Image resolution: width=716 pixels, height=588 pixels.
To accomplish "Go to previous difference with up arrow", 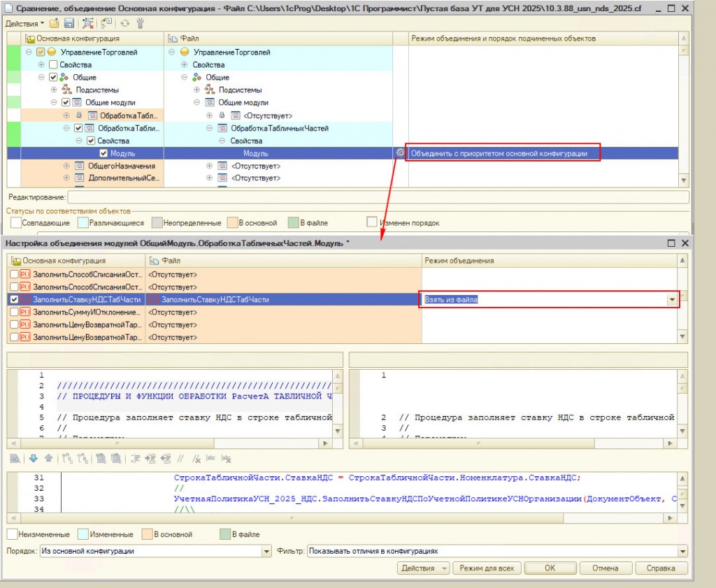I will [x=48, y=459].
